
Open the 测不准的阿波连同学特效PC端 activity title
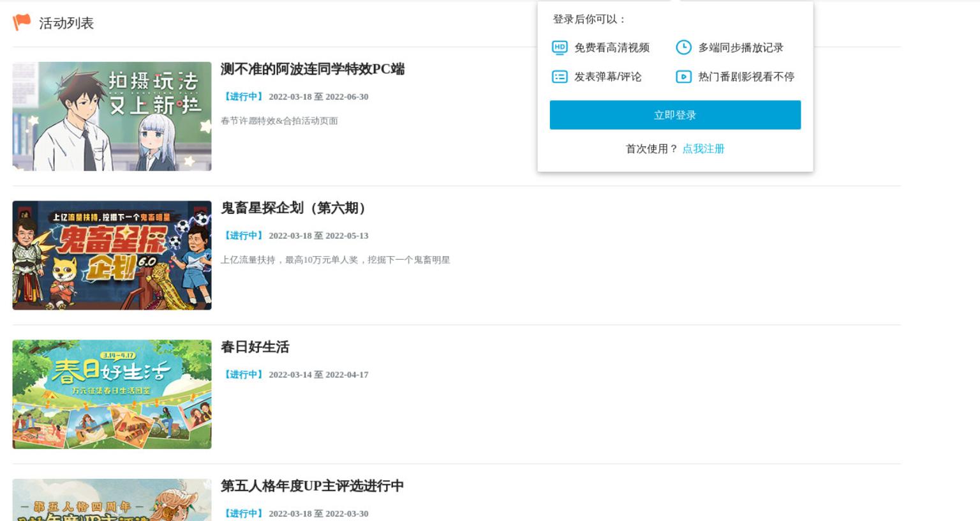click(313, 69)
